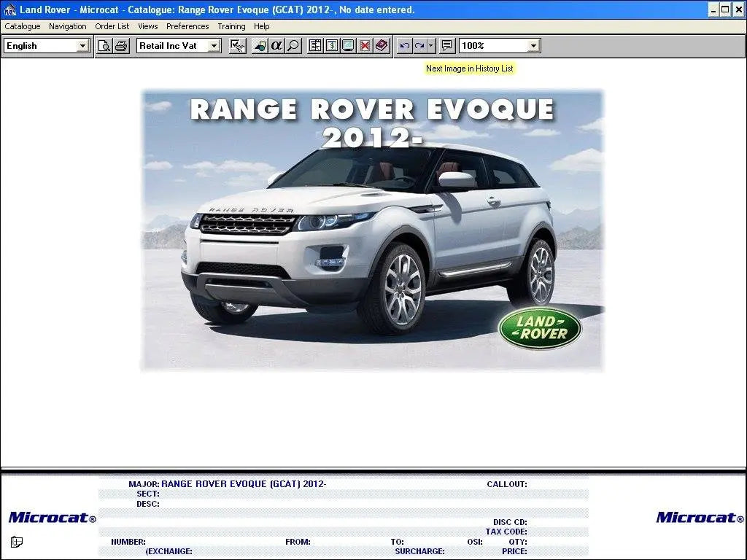Click the previous image in history icon

406,45
